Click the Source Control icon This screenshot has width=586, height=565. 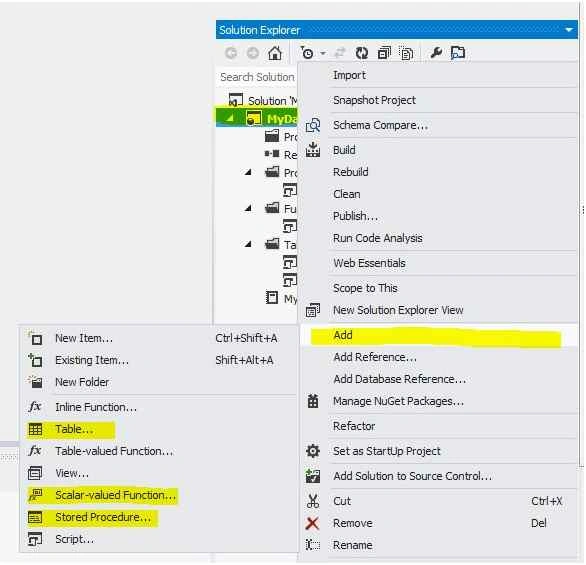(x=313, y=476)
